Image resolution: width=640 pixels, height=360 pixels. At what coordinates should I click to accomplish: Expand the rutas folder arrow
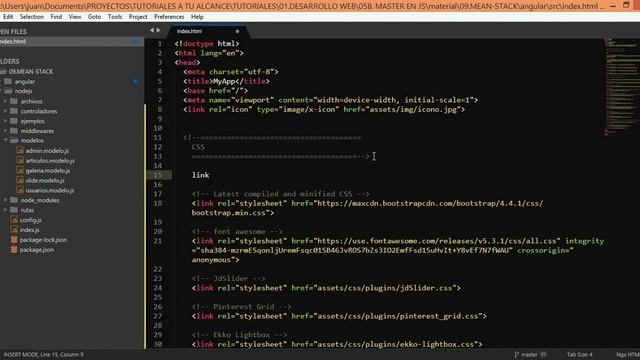[5, 210]
